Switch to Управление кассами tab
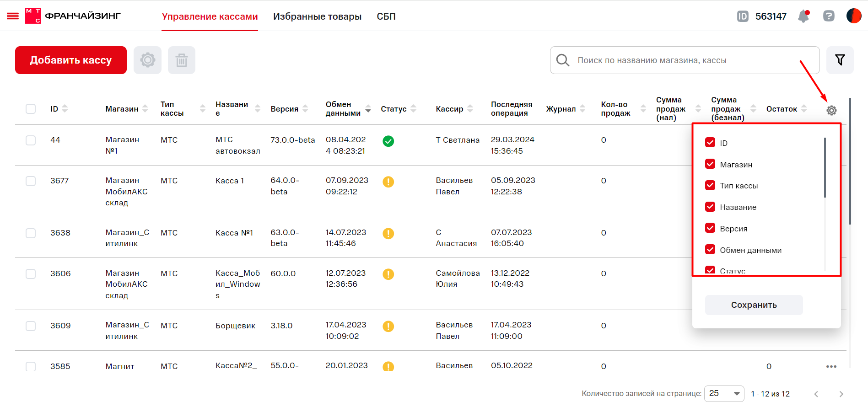Screen dimensions: 868x407 [x=210, y=16]
